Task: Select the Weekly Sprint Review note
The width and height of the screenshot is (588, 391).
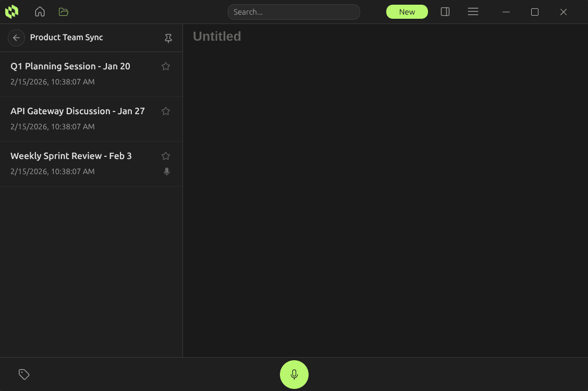Action: 78,163
